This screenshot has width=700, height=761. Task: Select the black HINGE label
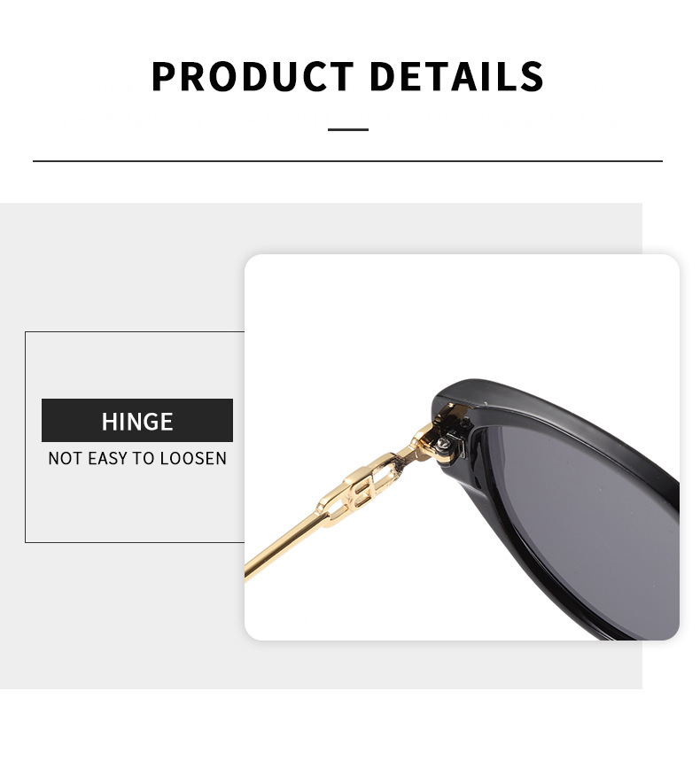click(x=136, y=420)
